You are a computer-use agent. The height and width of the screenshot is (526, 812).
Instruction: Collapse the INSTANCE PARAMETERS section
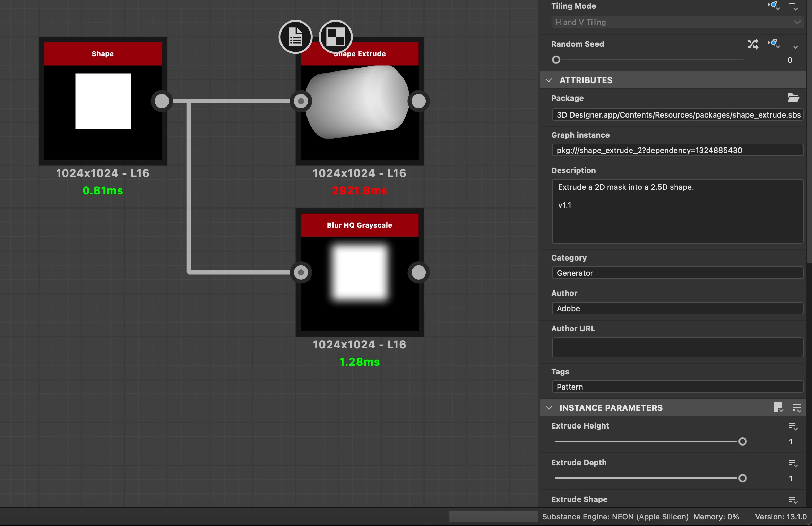click(x=549, y=408)
